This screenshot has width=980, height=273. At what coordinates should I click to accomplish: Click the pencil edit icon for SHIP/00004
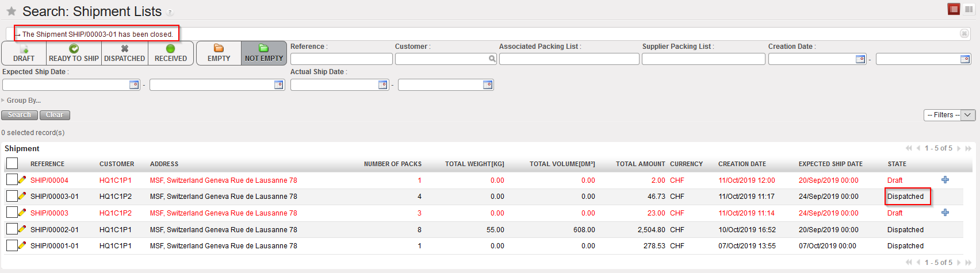(x=22, y=180)
